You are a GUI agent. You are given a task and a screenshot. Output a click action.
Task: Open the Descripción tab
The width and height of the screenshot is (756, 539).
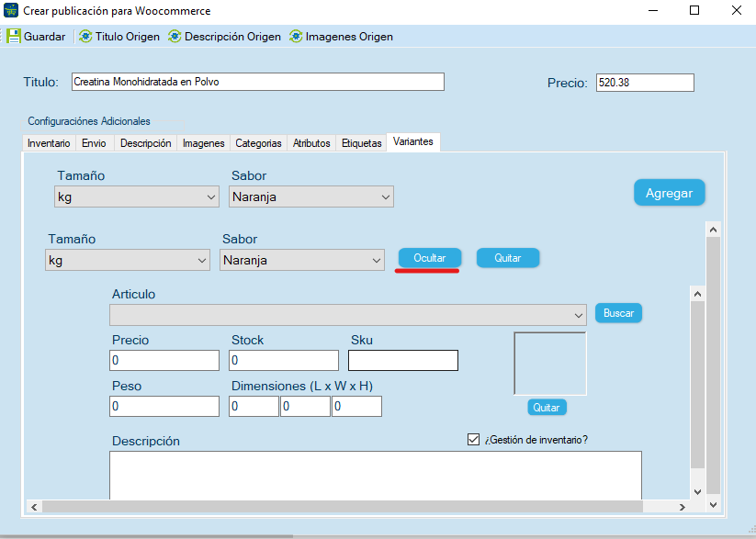(x=146, y=143)
